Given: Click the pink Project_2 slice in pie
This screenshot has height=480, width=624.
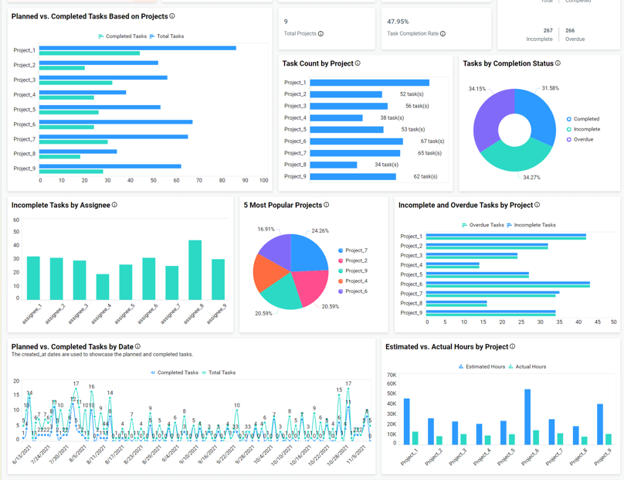Looking at the screenshot, I should coord(312,287).
